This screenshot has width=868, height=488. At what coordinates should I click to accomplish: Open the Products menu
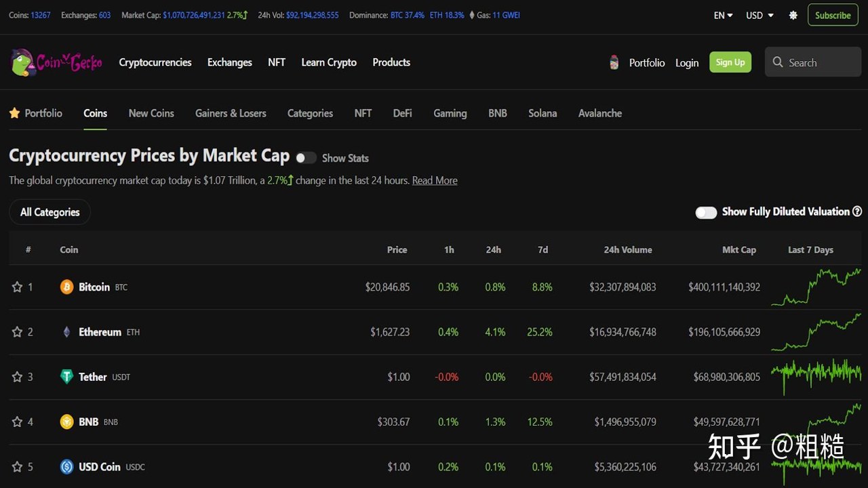391,62
